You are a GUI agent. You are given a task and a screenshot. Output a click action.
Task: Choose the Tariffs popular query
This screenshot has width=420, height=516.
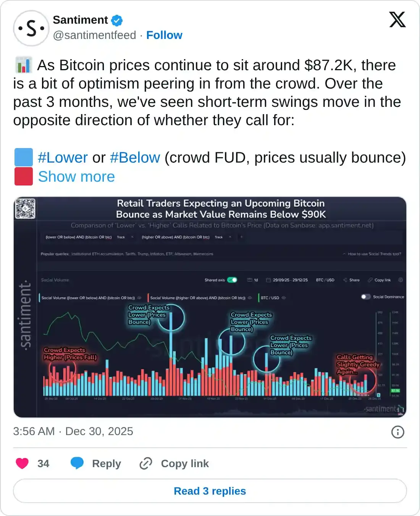click(x=130, y=253)
